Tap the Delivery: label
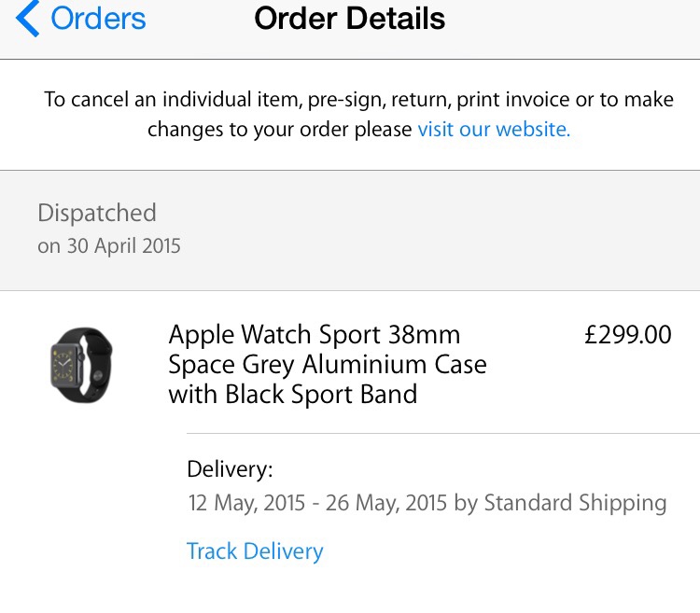The image size is (700, 613). pyautogui.click(x=230, y=469)
